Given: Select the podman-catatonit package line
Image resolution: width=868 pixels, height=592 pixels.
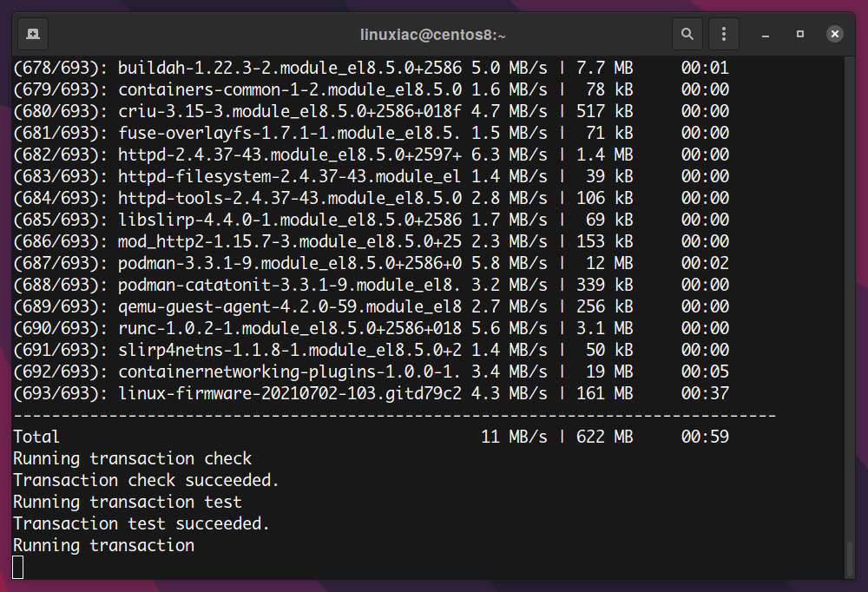Looking at the screenshot, I should [371, 285].
